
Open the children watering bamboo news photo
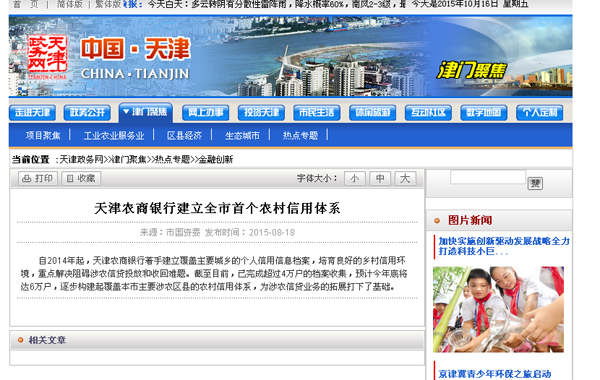click(x=498, y=310)
